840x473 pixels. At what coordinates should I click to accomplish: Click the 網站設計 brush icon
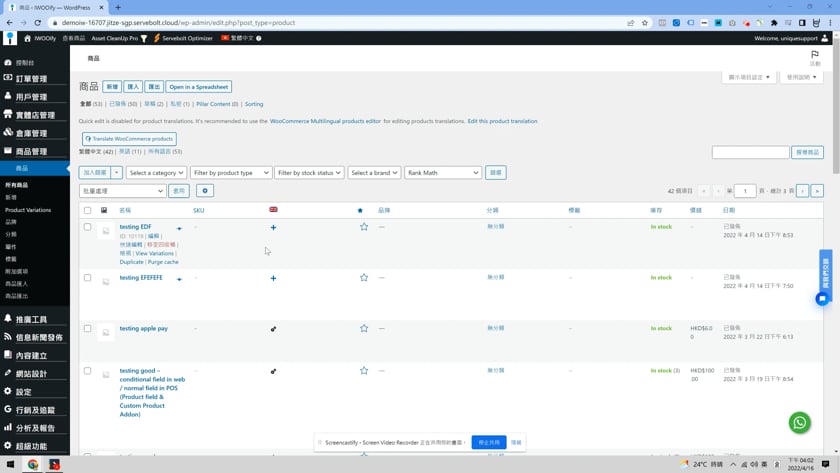click(8, 373)
